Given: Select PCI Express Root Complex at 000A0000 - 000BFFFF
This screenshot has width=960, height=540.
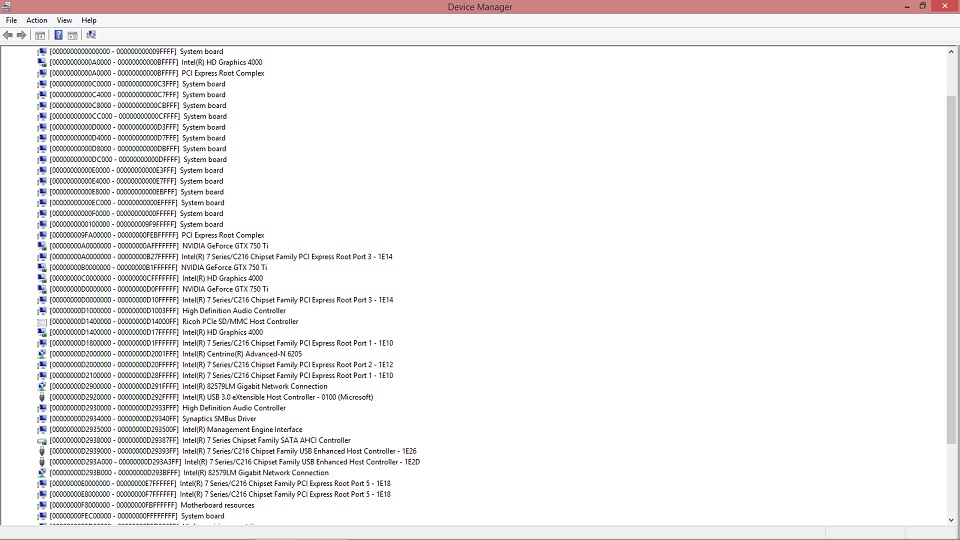Looking at the screenshot, I should pos(157,73).
